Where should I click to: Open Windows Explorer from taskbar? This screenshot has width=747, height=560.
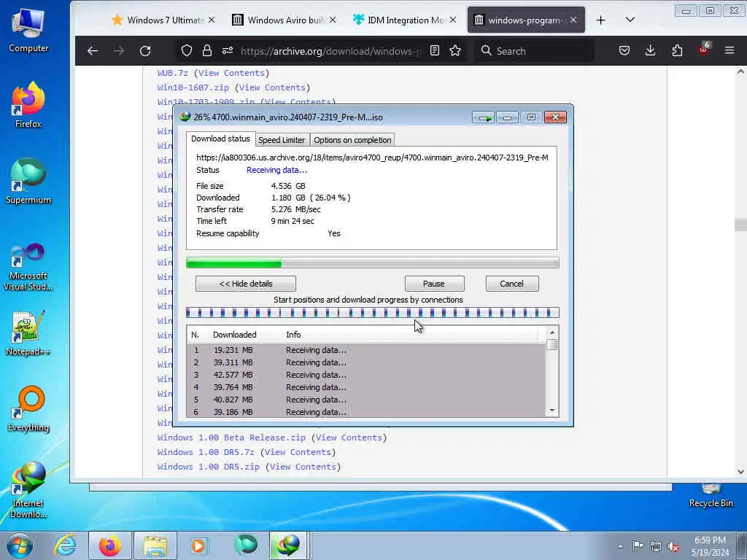[x=155, y=545]
